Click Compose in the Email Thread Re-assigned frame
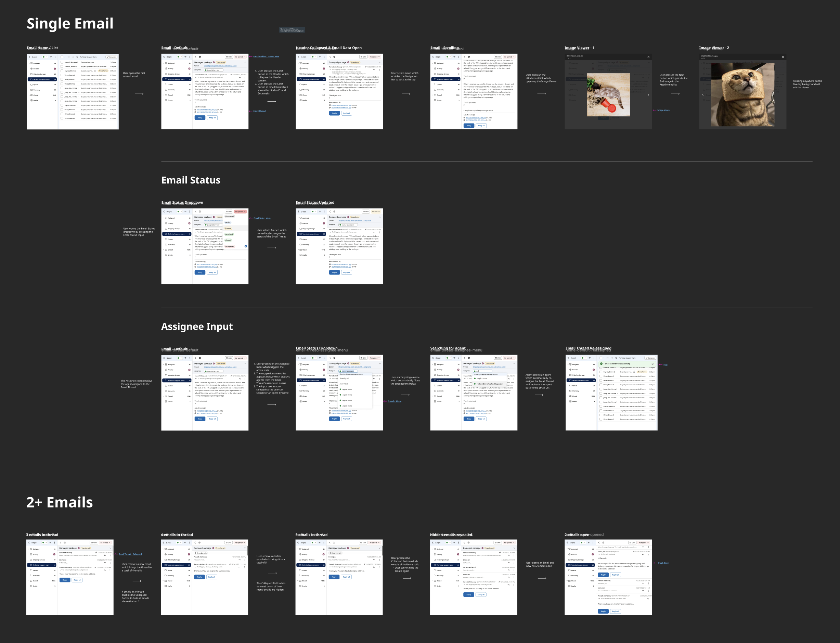 (x=650, y=358)
